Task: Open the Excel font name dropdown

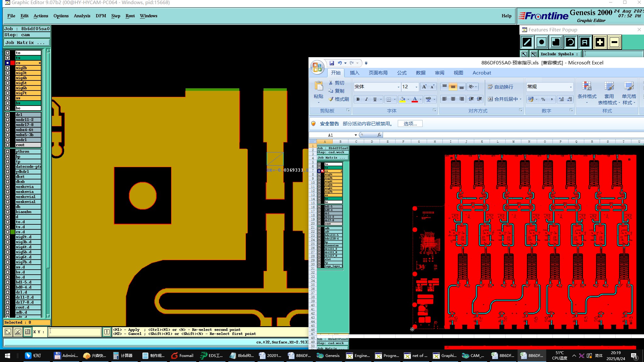Action: (x=398, y=87)
